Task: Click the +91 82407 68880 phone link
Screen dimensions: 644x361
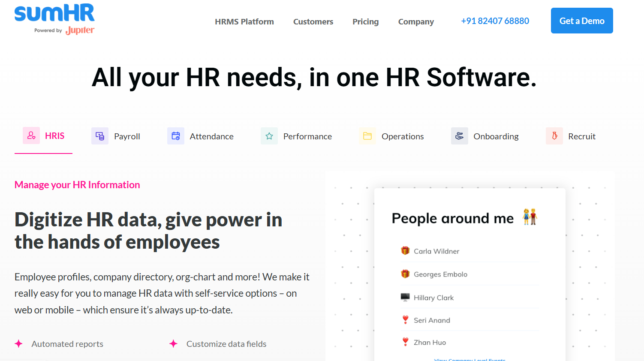Action: (495, 21)
